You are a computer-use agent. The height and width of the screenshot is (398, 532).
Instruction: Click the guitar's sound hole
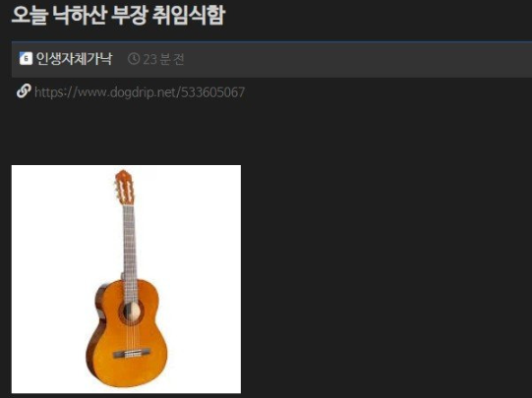[131, 312]
